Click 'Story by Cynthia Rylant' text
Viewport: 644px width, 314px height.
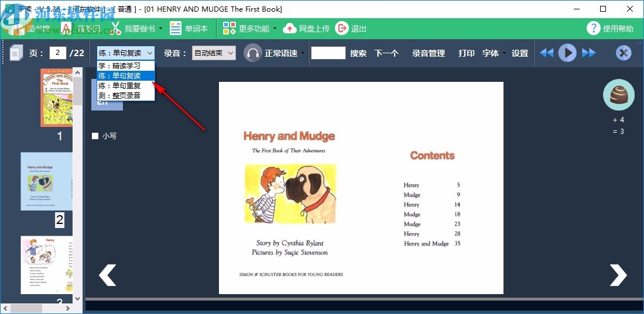coord(290,243)
